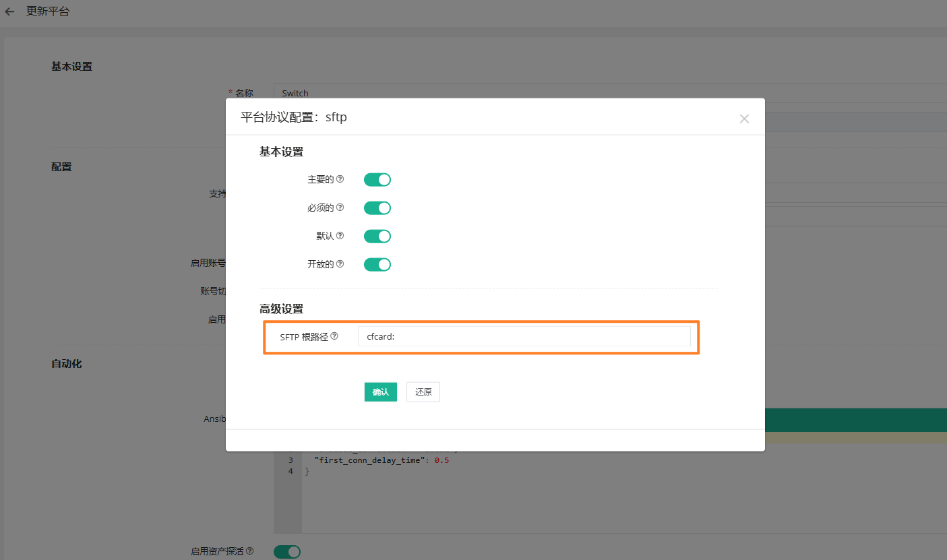Toggle the 主要的 switch
Viewport: 947px width, 560px height.
[x=377, y=179]
